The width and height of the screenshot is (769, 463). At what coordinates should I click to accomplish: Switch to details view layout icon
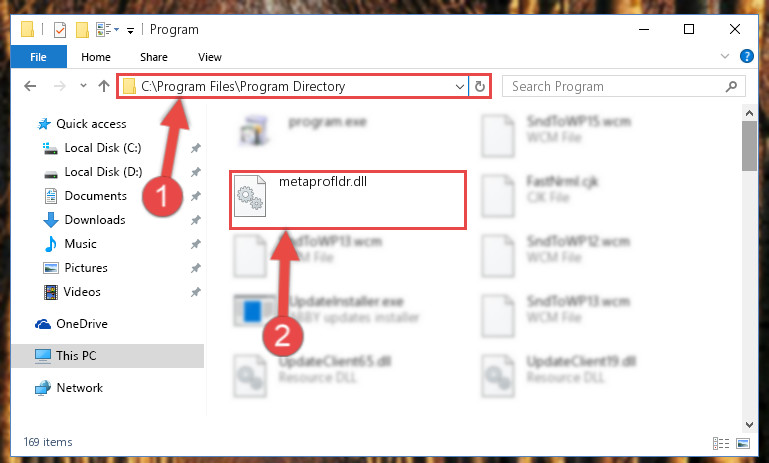(x=720, y=443)
